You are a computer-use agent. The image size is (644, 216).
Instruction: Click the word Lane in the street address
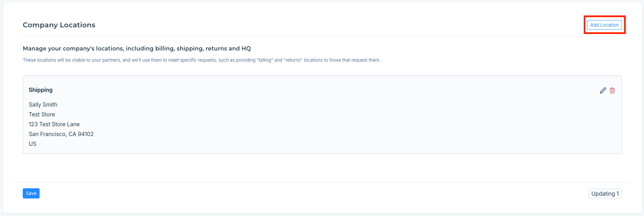73,124
